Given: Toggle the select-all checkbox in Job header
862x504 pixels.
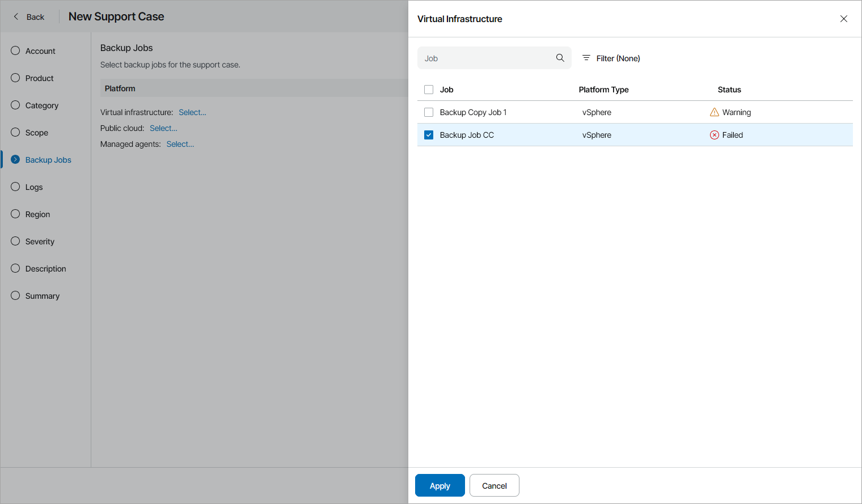Looking at the screenshot, I should coord(428,89).
